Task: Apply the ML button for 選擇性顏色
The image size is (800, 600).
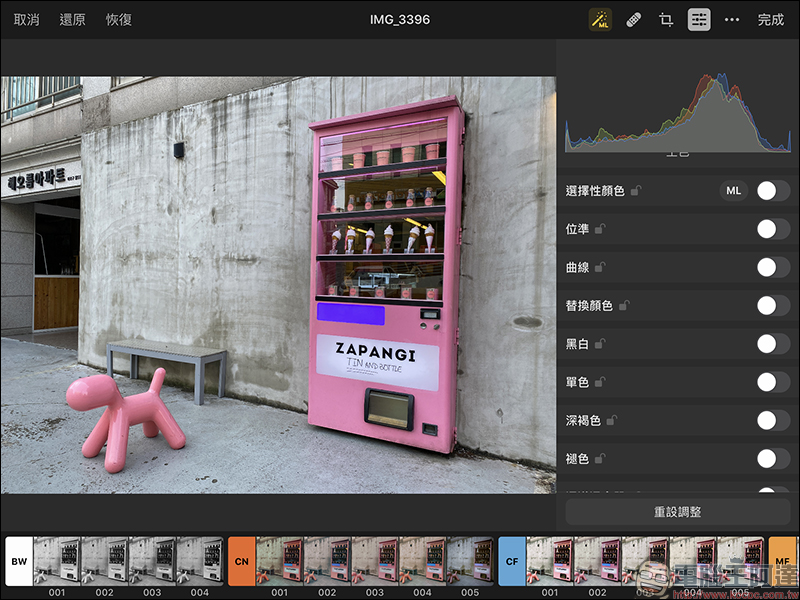Action: click(x=734, y=191)
